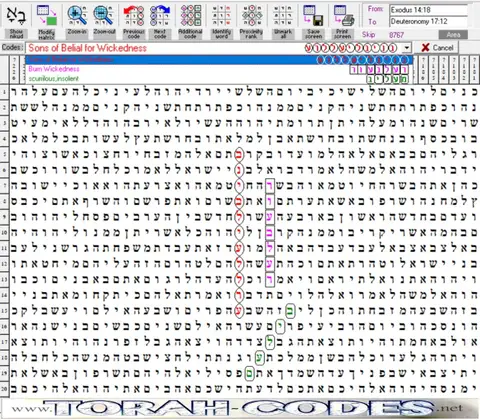Click the To field showing Deuteronomy 17:12

(x=429, y=21)
